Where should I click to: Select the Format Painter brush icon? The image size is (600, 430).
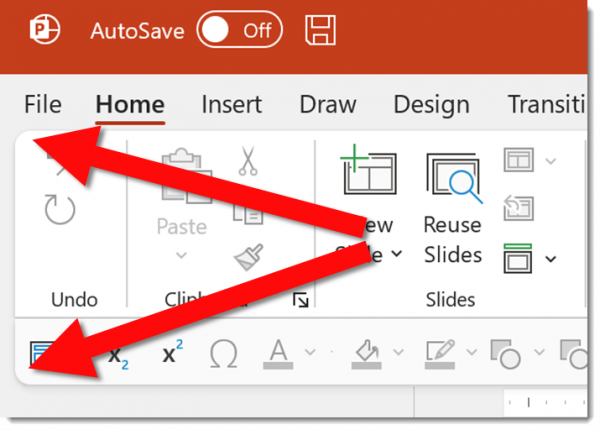pos(247,259)
